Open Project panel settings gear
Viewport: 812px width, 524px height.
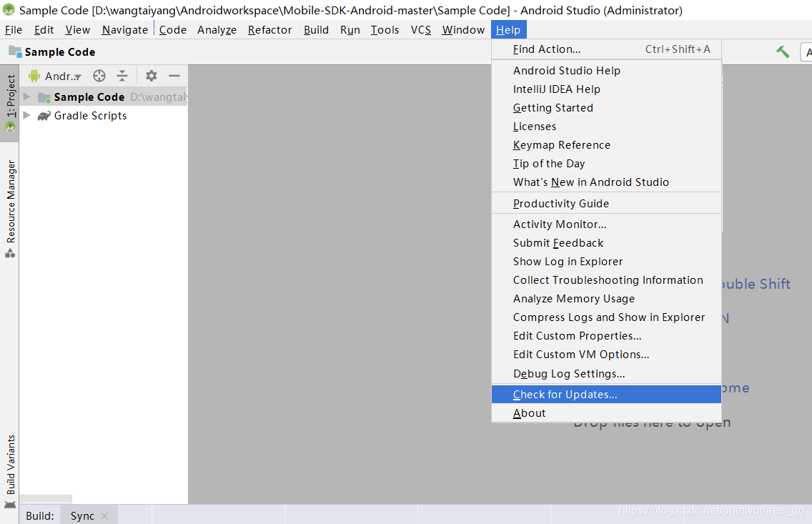(x=152, y=76)
